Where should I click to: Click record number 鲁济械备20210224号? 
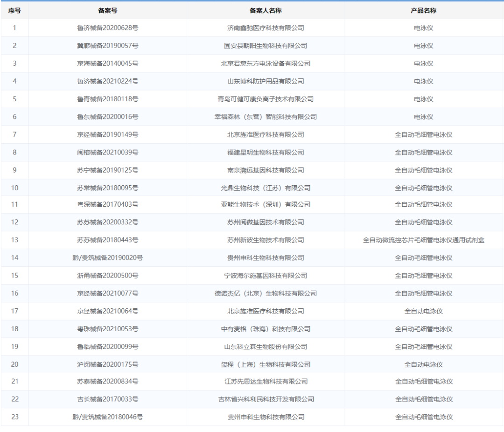[x=108, y=81]
